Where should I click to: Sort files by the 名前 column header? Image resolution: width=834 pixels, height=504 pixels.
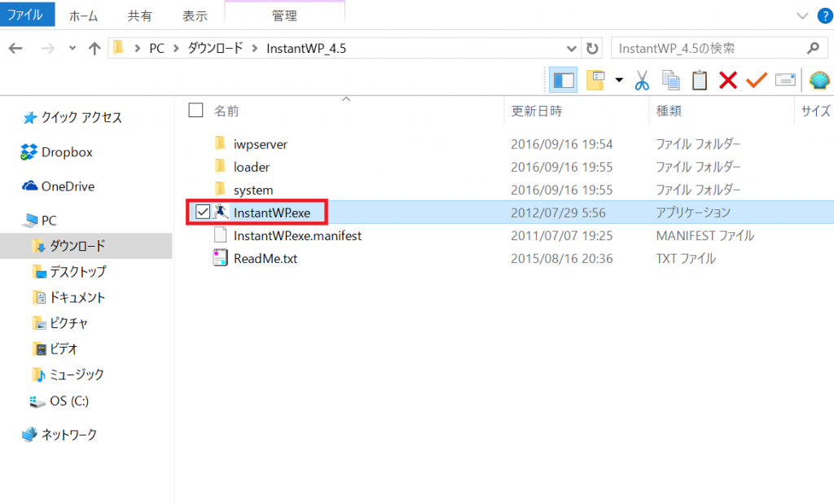click(226, 111)
